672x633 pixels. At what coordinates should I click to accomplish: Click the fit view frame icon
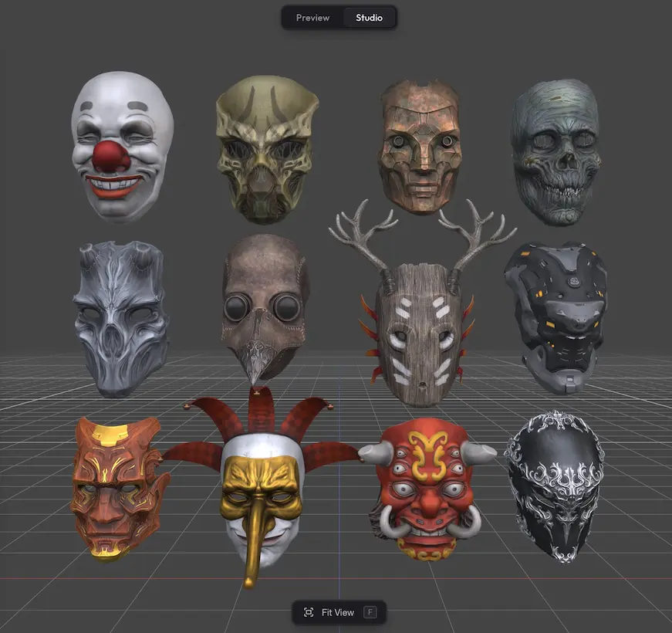click(308, 612)
